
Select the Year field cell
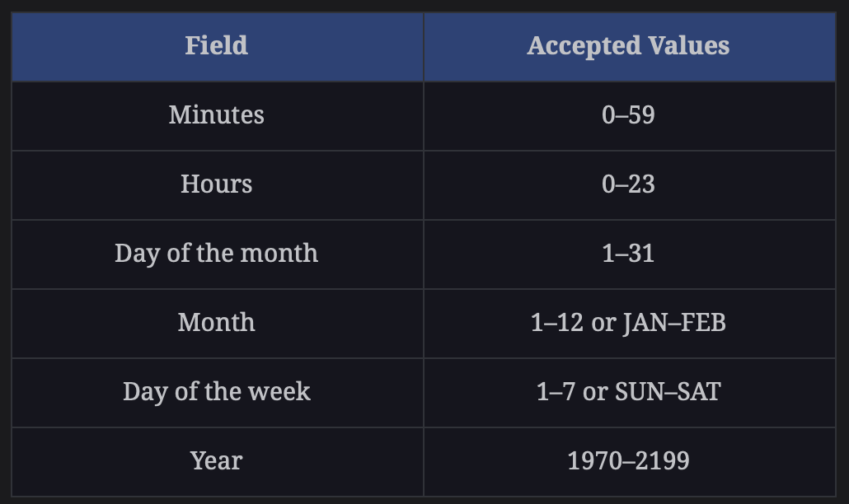(217, 462)
